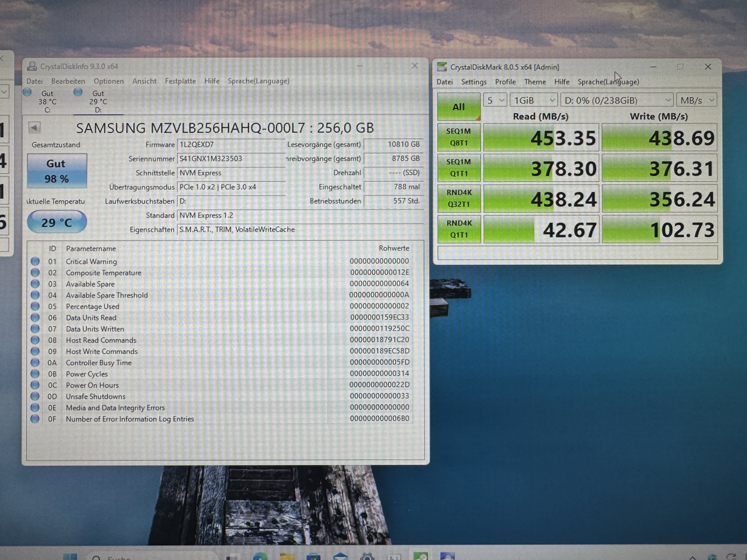Run the RND4K Q32T1 test
Viewport: 747px width, 560px height.
pyautogui.click(x=459, y=199)
